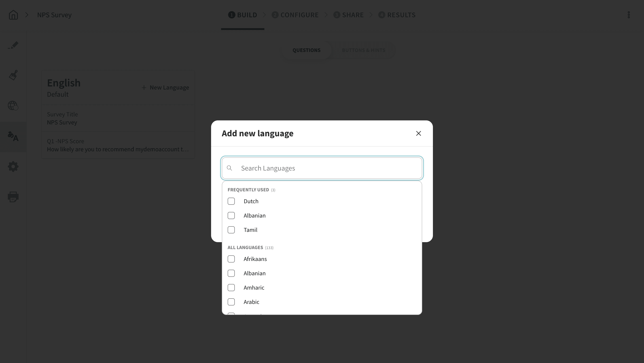The image size is (644, 363).
Task: Check the Dutch language checkbox
Action: pos(231,201)
